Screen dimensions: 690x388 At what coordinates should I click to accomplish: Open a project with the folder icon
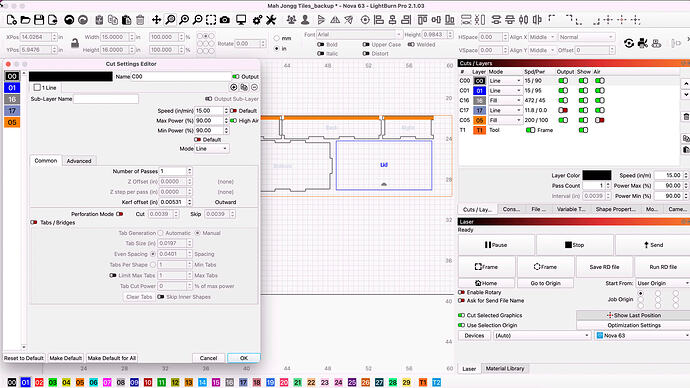(25, 20)
